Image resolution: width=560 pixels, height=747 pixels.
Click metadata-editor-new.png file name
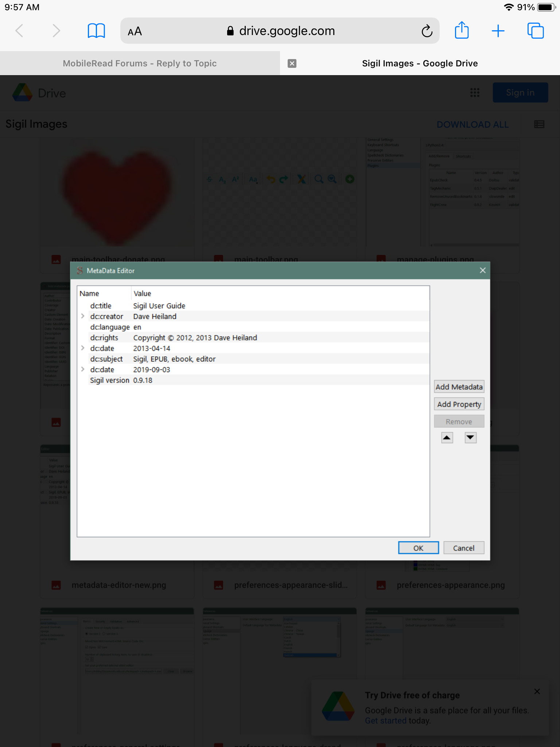click(x=119, y=585)
